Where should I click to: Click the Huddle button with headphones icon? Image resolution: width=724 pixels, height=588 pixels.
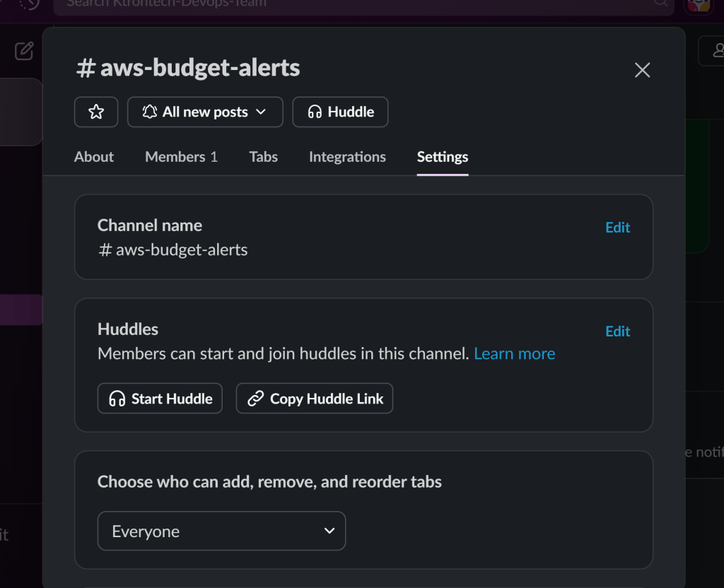tap(340, 112)
